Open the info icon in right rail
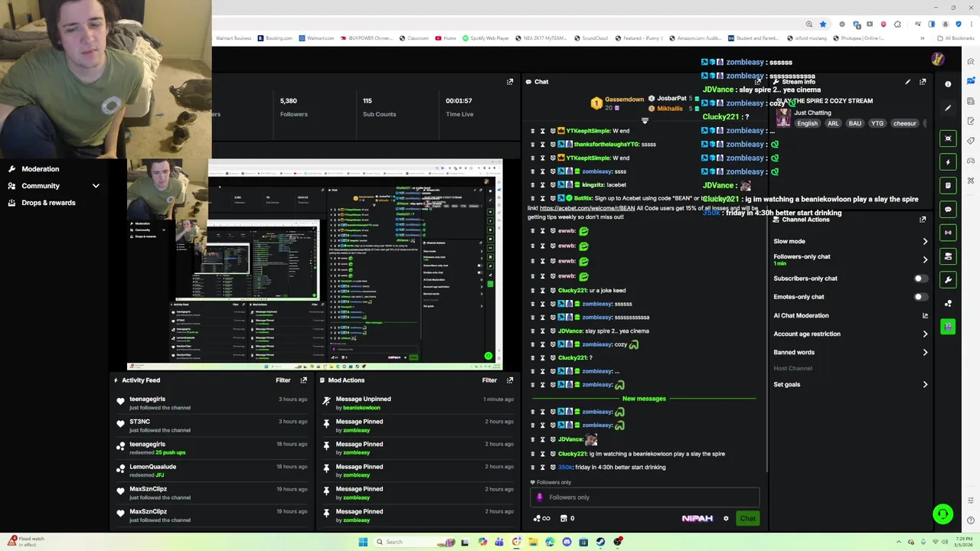The image size is (980, 551). (x=948, y=84)
